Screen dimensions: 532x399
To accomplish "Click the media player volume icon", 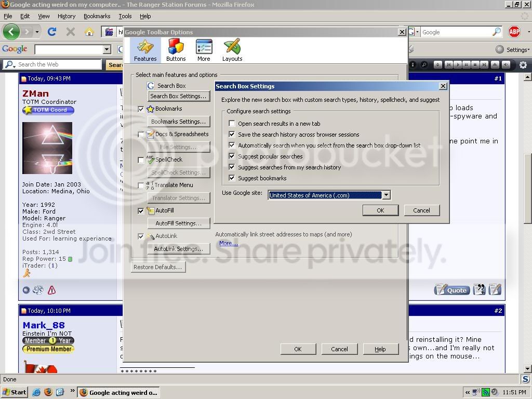I will coord(506,64).
